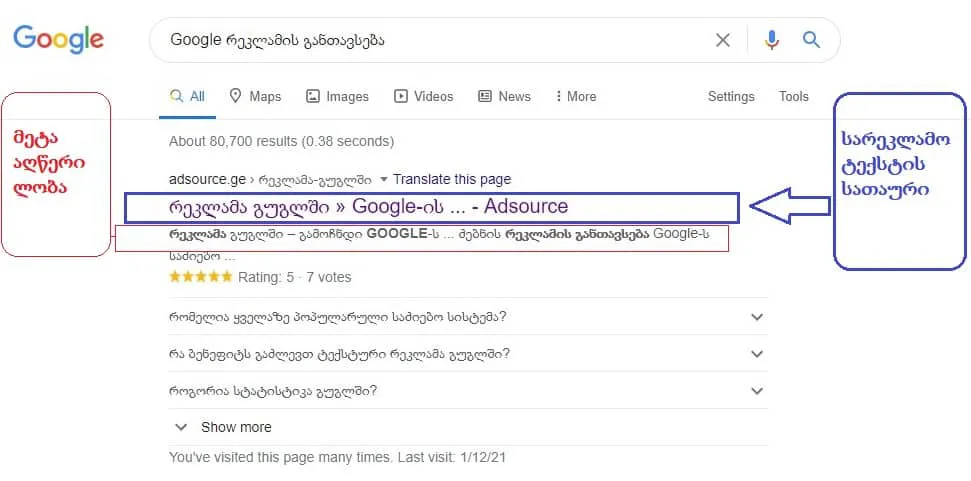Click Show more expander
Viewport: 971px width, 481px height.
pyautogui.click(x=224, y=427)
